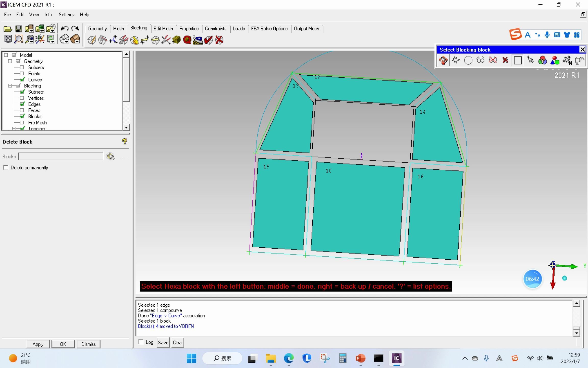Collapse the Geometry tree node
This screenshot has height=368, width=588.
pyautogui.click(x=10, y=61)
